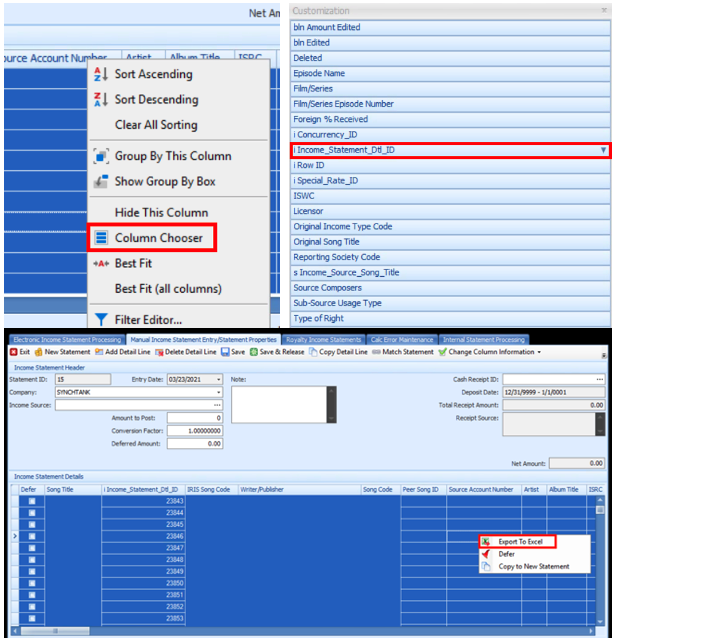The image size is (723, 641).
Task: Click the Sort Ascending icon in context menu
Action: pos(99,74)
